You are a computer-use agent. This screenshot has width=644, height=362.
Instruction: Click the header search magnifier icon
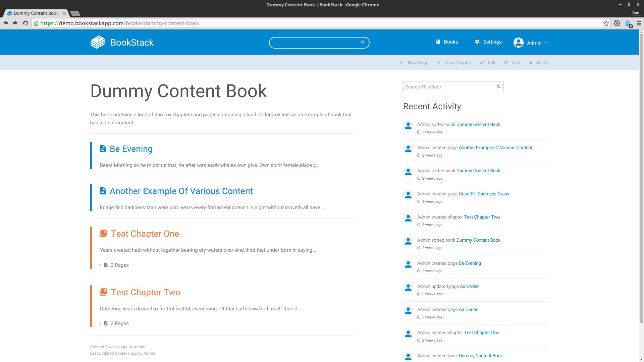point(363,42)
